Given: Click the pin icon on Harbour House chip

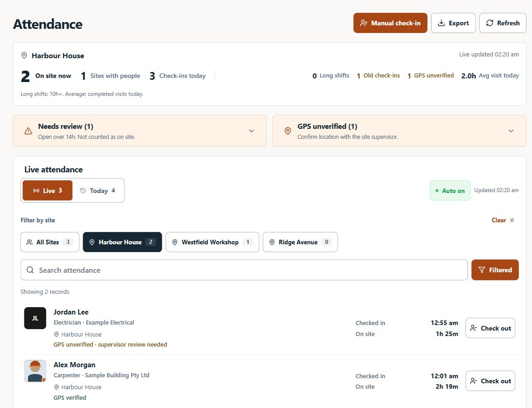Looking at the screenshot, I should tap(92, 242).
